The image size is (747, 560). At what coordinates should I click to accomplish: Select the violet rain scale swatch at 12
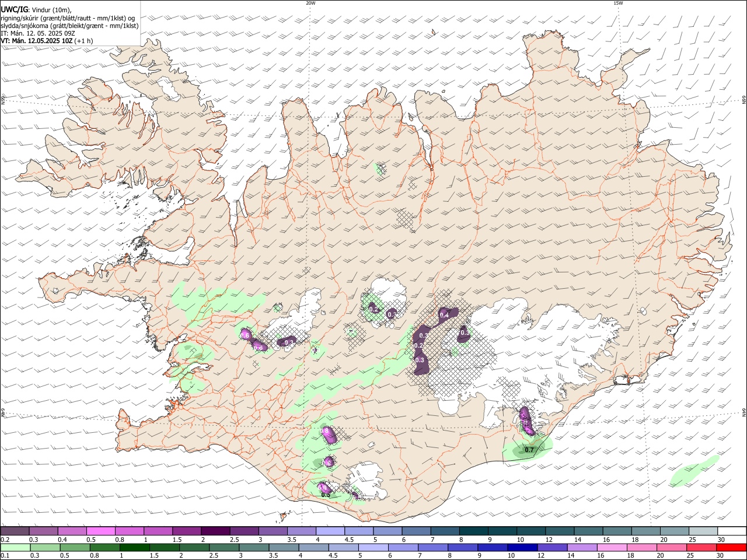[x=552, y=547]
